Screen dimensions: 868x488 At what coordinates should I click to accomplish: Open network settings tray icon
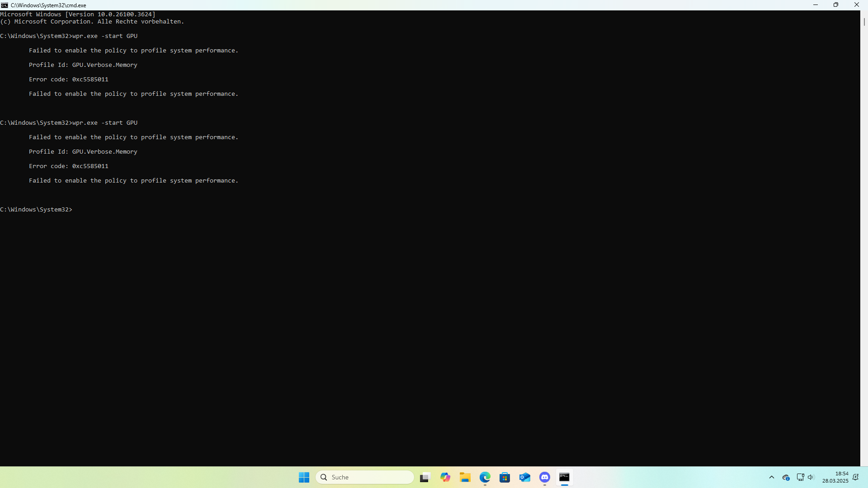pos(800,477)
